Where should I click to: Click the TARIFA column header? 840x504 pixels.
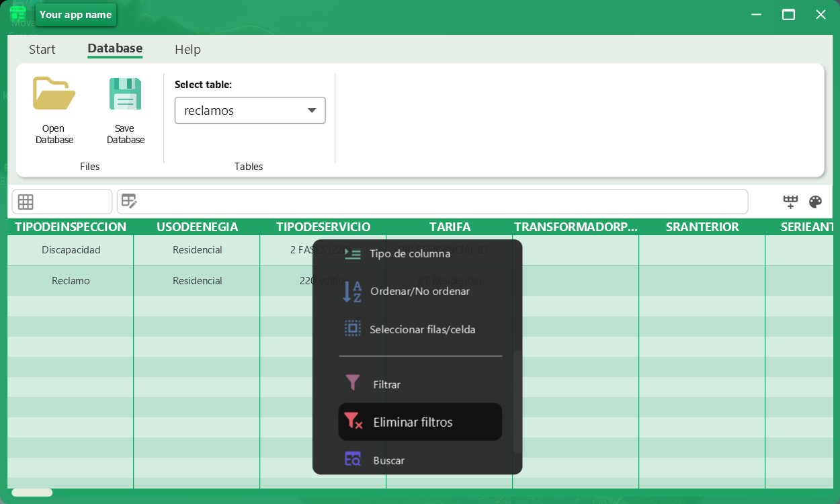coord(450,227)
